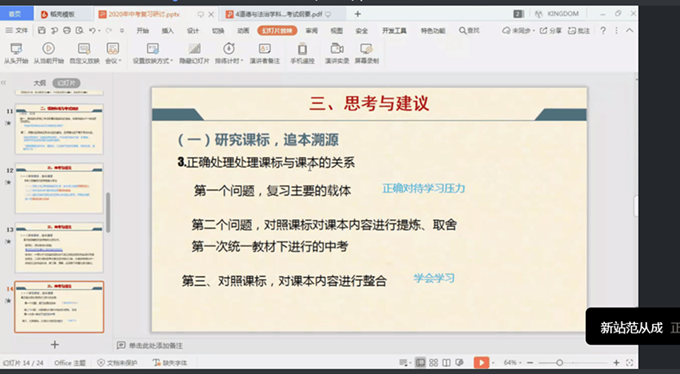
Task: Start slideshow from current slide (从当前开始)
Action: pos(49,53)
